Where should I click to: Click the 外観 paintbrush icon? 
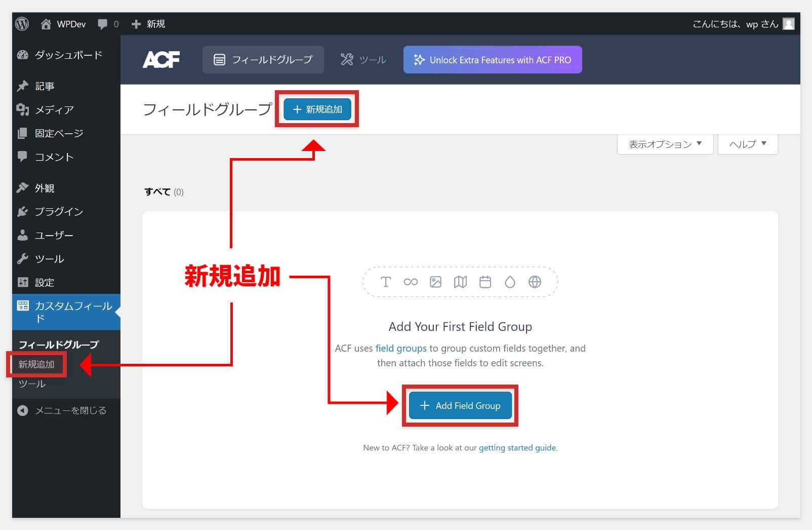23,187
